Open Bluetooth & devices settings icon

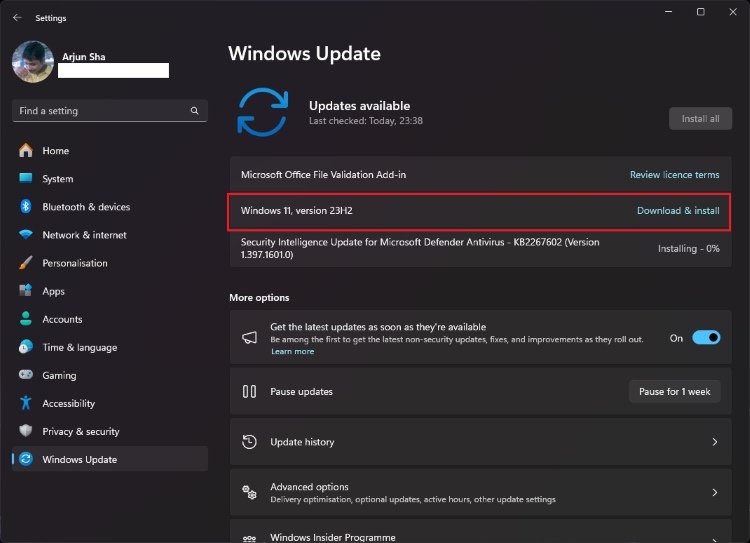[x=25, y=207]
